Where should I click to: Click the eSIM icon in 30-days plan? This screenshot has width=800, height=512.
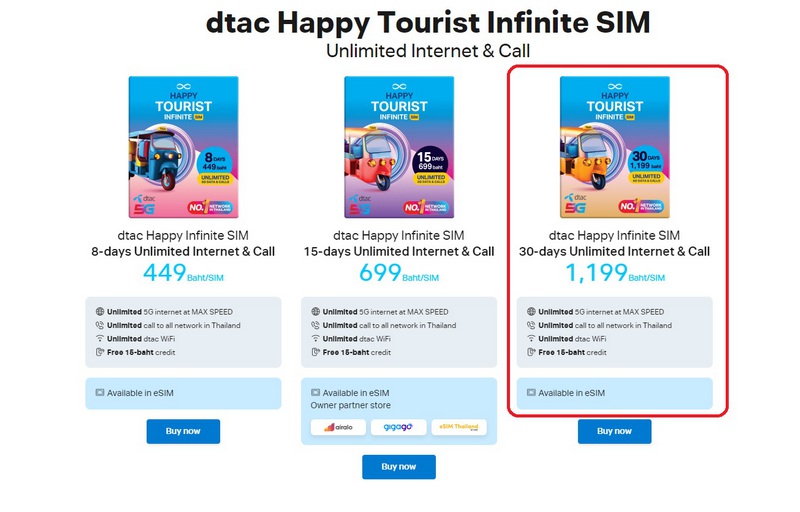pos(531,393)
